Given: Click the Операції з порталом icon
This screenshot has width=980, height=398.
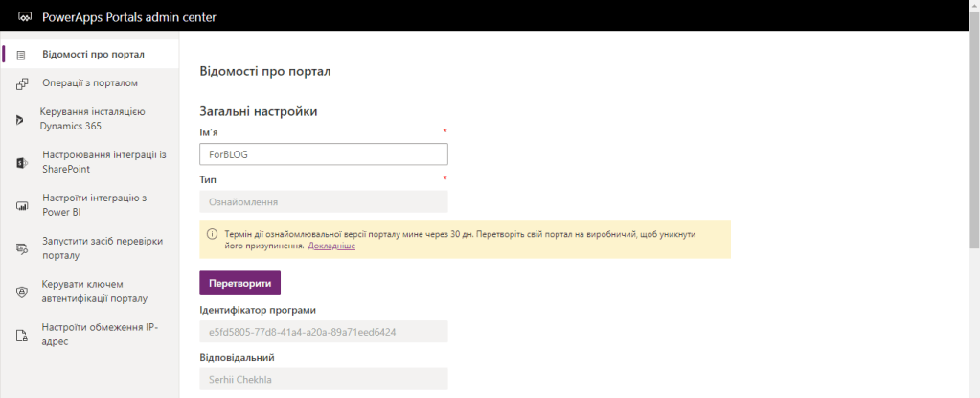Looking at the screenshot, I should click(21, 83).
